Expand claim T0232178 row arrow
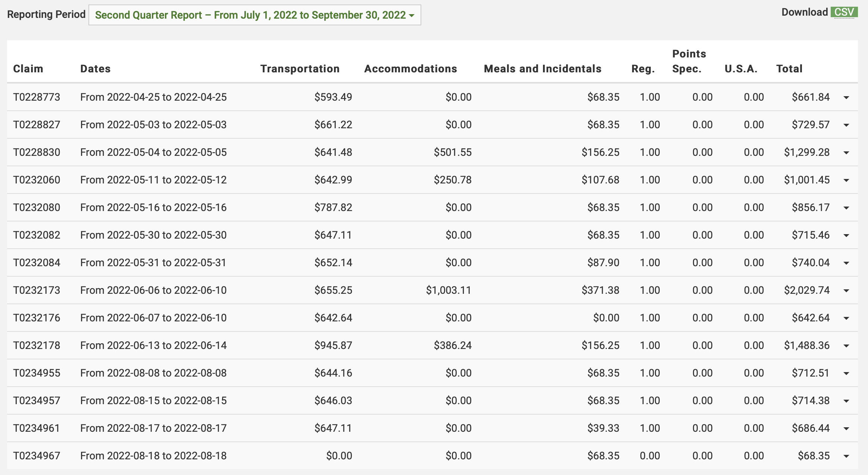The width and height of the screenshot is (868, 475). coord(846,346)
